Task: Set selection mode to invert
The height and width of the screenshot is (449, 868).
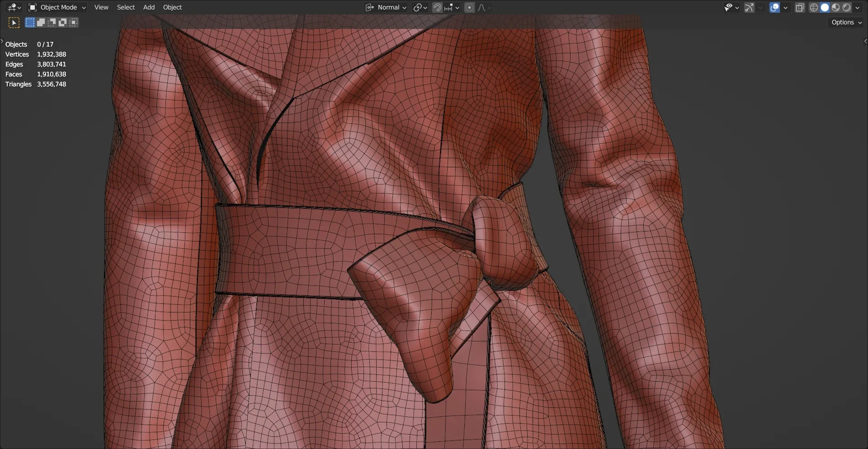Action: (x=62, y=22)
